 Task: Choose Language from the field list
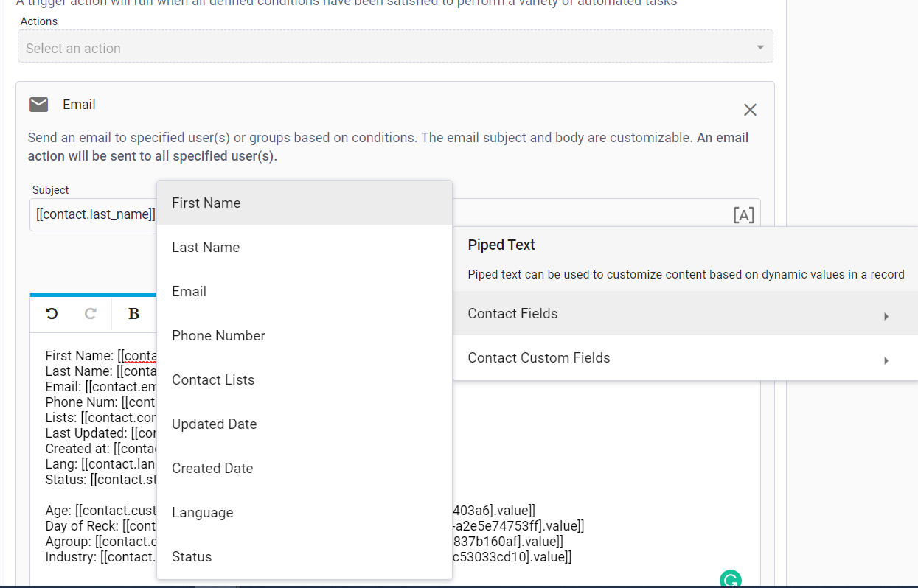click(x=305, y=512)
